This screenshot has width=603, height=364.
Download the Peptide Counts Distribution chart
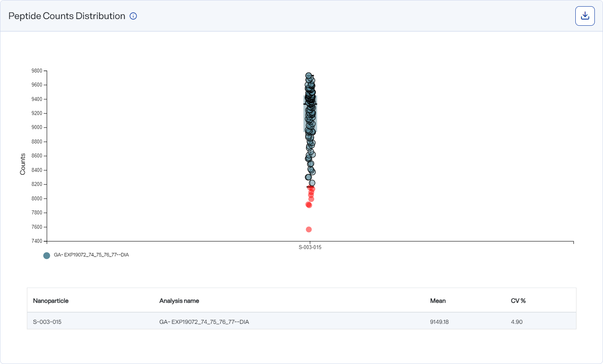point(585,16)
